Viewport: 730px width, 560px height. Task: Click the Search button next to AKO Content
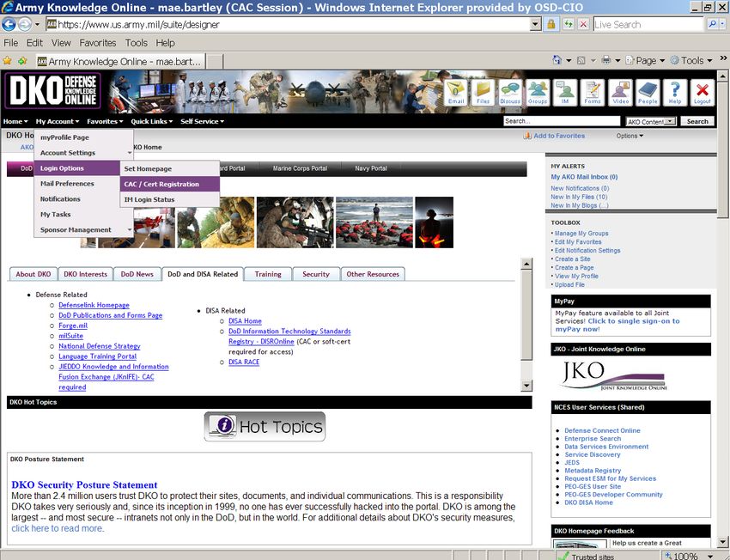[x=697, y=121]
